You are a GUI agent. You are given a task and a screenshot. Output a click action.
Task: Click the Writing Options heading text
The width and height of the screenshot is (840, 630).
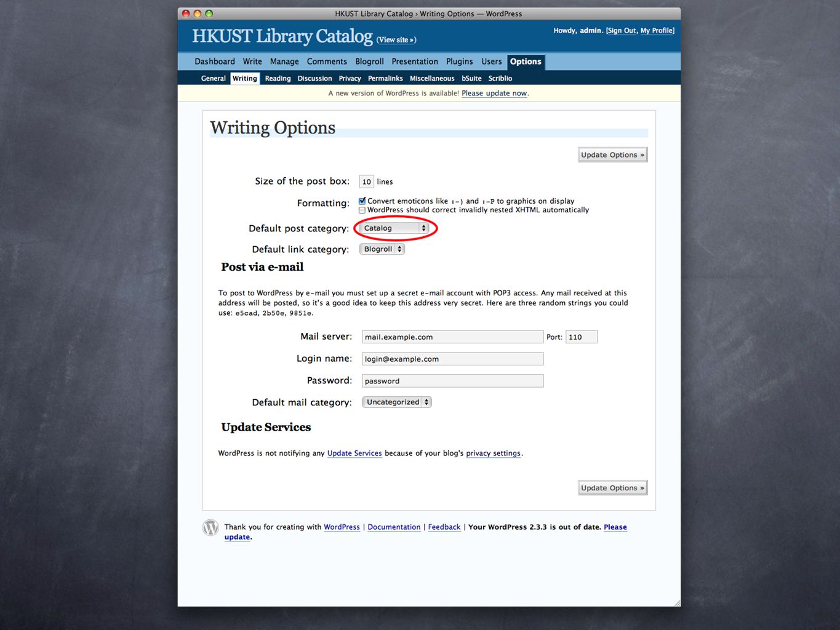pos(273,127)
